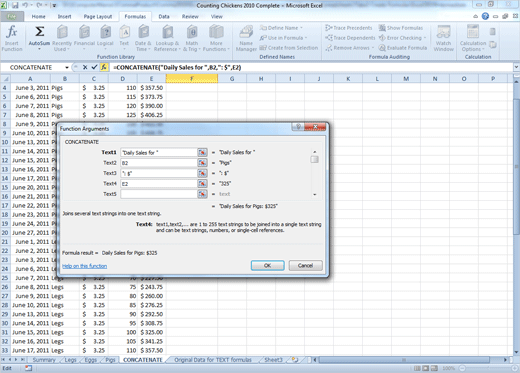Click the Calculate Now icon

click(492, 32)
